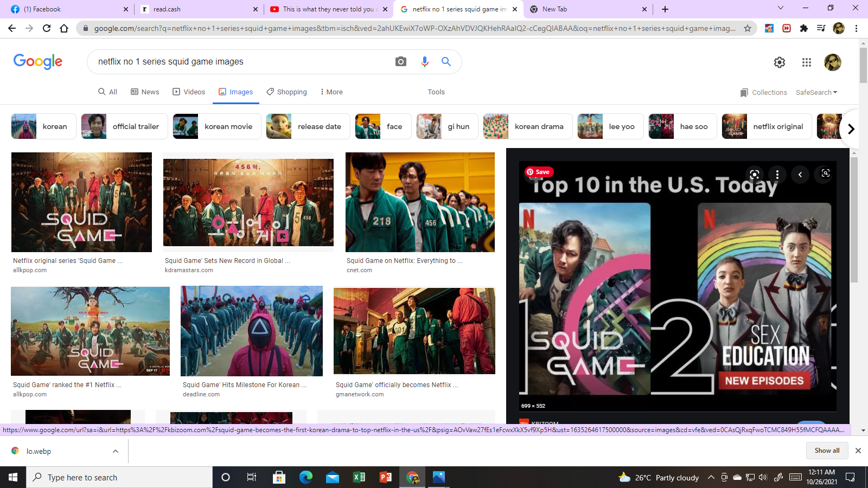Image resolution: width=868 pixels, height=488 pixels.
Task: Open the taskbar clock and calendar
Action: point(821,477)
